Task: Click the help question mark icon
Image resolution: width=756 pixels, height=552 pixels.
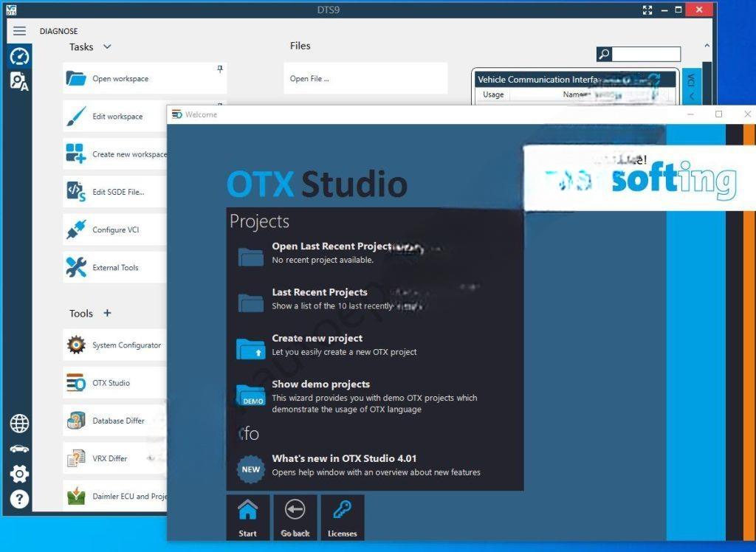Action: point(19,499)
